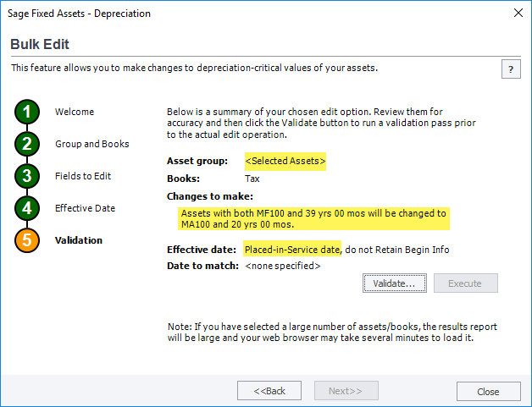
Task: Click the Changes to make: label
Action: pyautogui.click(x=210, y=196)
